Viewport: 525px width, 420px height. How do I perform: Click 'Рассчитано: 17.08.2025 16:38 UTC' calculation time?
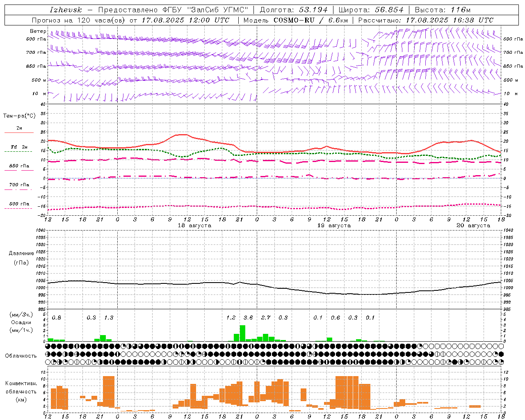coord(426,20)
